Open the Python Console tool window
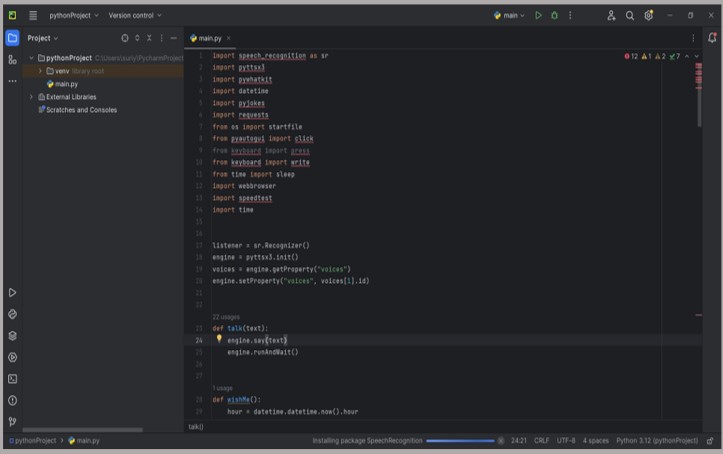 coord(12,314)
